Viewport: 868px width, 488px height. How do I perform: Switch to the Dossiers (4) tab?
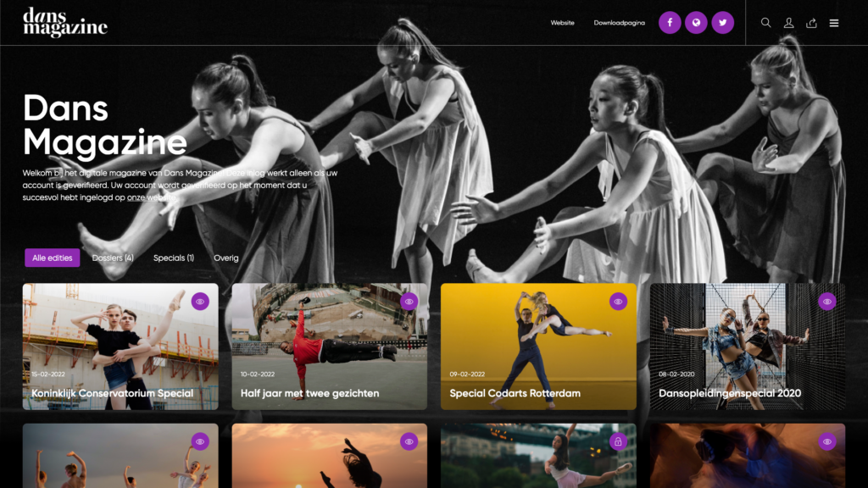pyautogui.click(x=113, y=258)
